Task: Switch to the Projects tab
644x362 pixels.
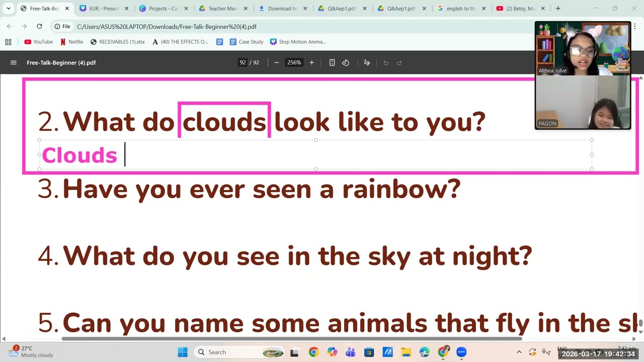Action: (164, 9)
